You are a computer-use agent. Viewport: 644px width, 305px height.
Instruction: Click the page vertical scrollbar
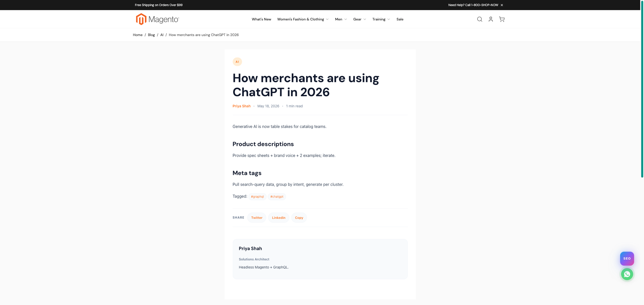(x=642, y=89)
